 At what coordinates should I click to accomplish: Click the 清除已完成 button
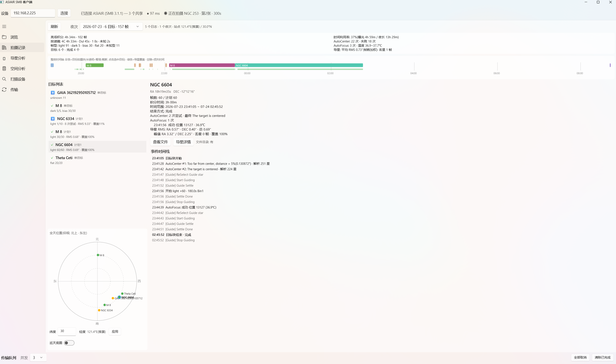point(603,358)
